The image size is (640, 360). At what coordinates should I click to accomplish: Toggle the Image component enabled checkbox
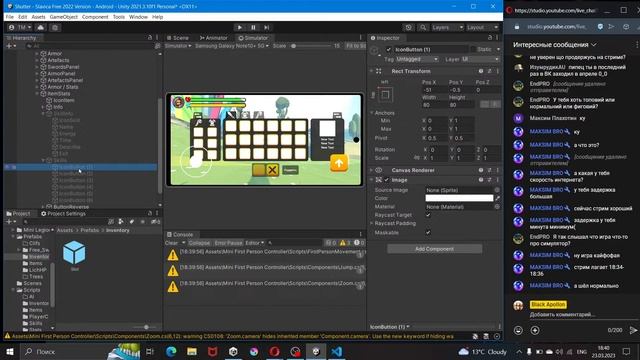pyautogui.click(x=387, y=180)
